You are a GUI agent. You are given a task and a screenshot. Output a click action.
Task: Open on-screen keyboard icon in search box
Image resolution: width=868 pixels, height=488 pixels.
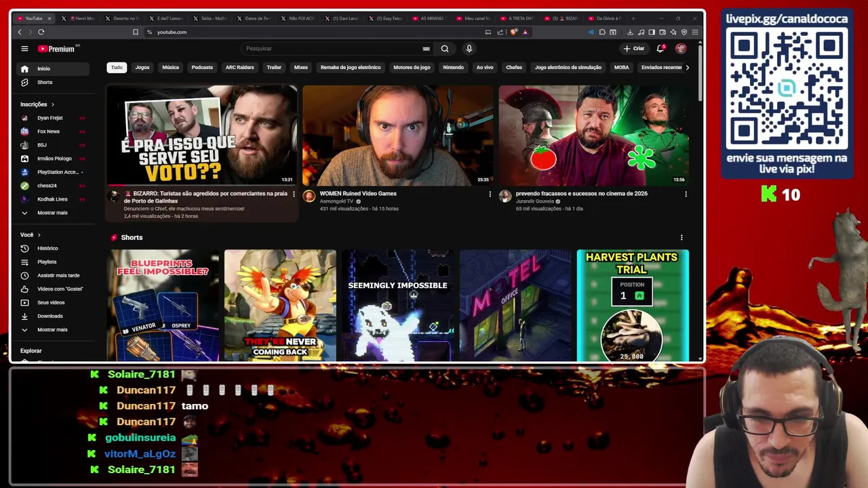426,49
